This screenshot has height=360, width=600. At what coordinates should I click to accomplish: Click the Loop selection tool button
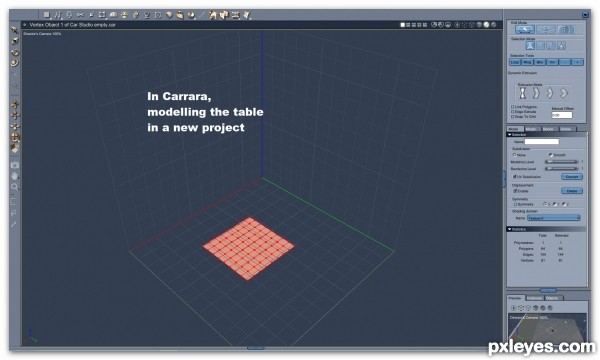(515, 62)
